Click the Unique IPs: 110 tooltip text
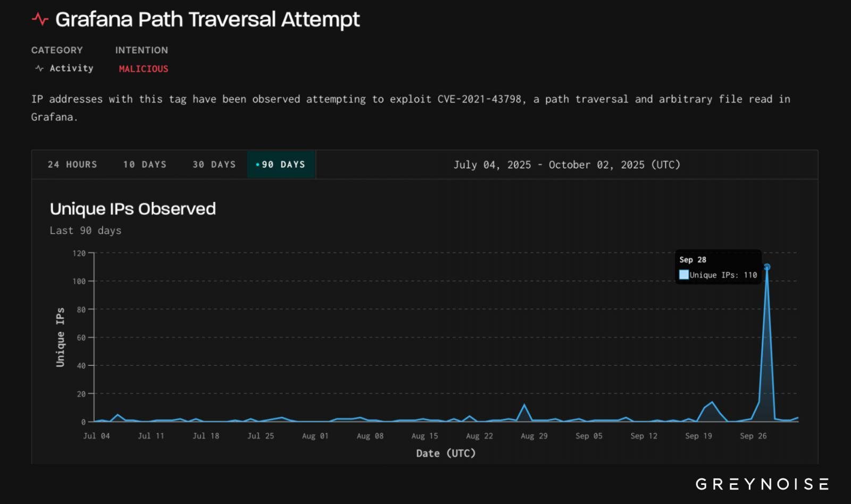 click(723, 275)
